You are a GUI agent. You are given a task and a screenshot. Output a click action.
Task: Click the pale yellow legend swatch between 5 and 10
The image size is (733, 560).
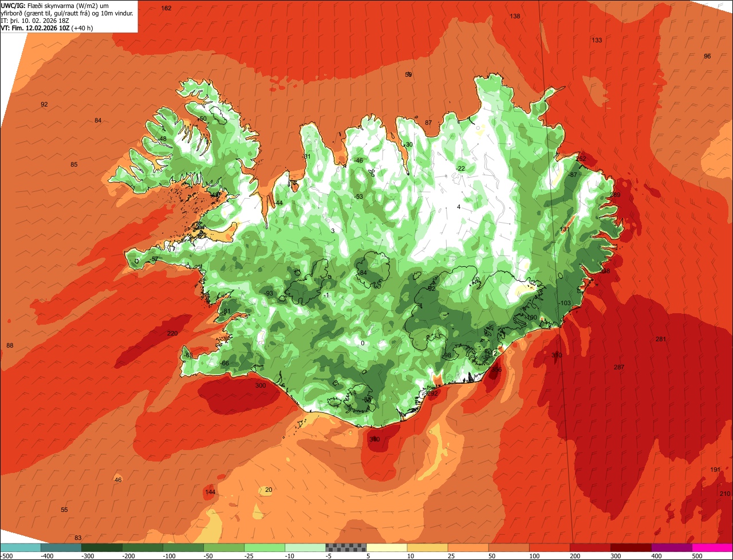coord(387,547)
